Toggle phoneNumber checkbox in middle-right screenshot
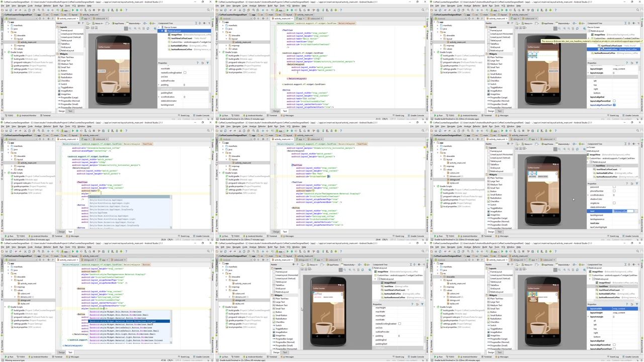 tap(614, 191)
